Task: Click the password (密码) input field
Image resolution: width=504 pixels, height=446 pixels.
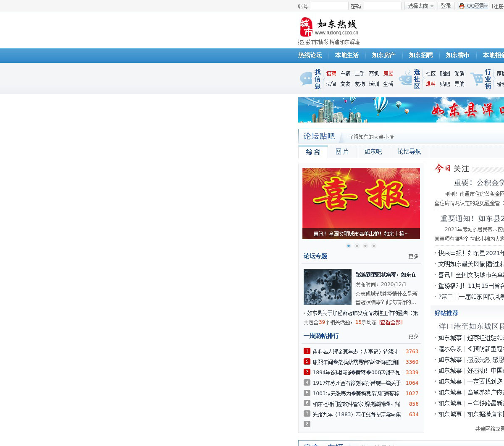Action: [383, 6]
